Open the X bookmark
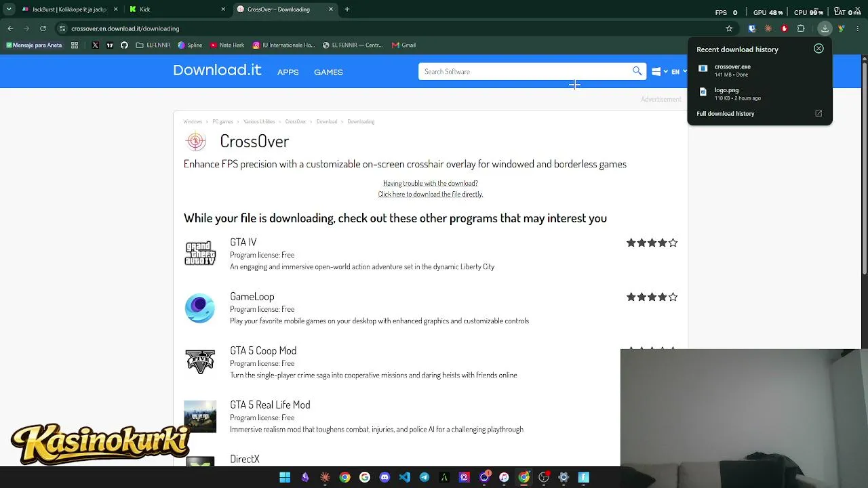This screenshot has width=868, height=488. pyautogui.click(x=95, y=45)
